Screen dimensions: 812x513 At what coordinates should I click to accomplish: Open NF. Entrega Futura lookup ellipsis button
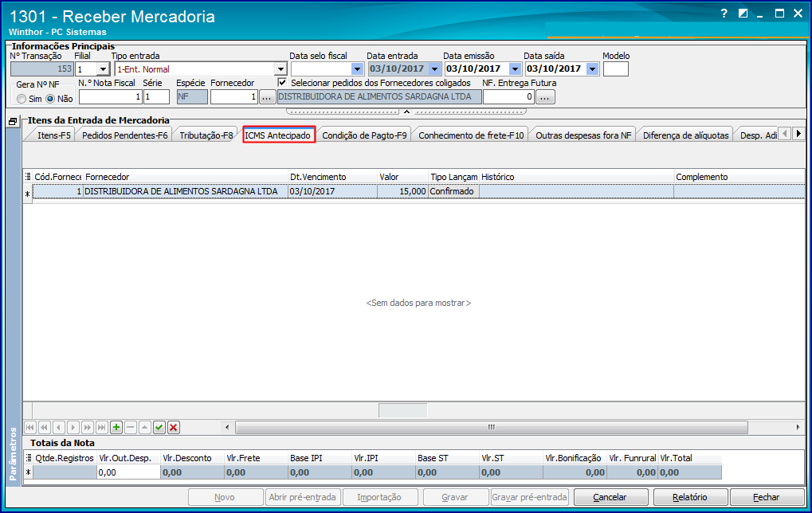tap(545, 97)
